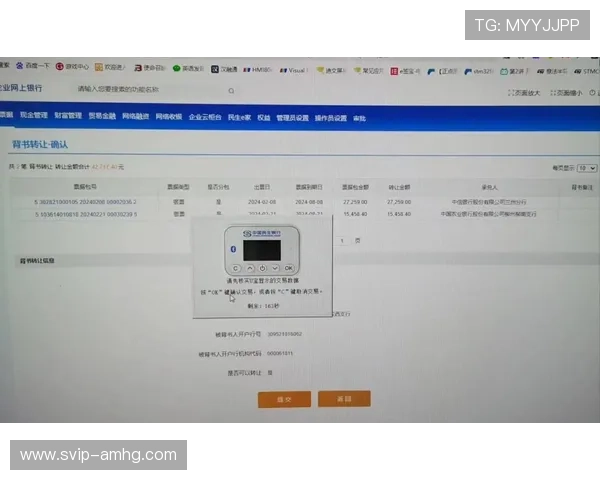Open the 汉驰通 bookmark

pyautogui.click(x=224, y=69)
